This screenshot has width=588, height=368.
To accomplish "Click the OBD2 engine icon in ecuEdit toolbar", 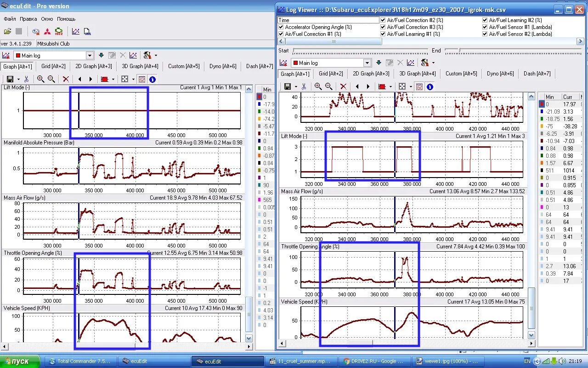I will (59, 31).
